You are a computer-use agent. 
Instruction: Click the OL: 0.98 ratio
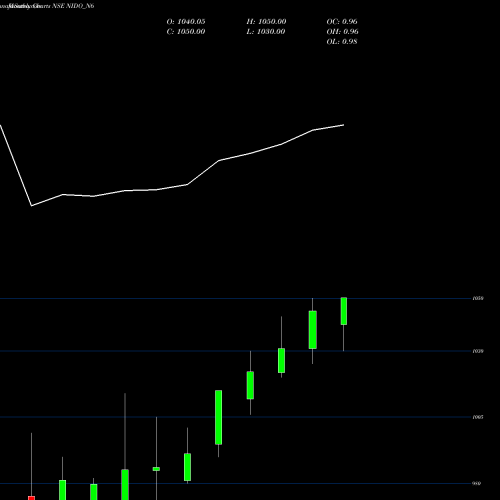pos(342,42)
